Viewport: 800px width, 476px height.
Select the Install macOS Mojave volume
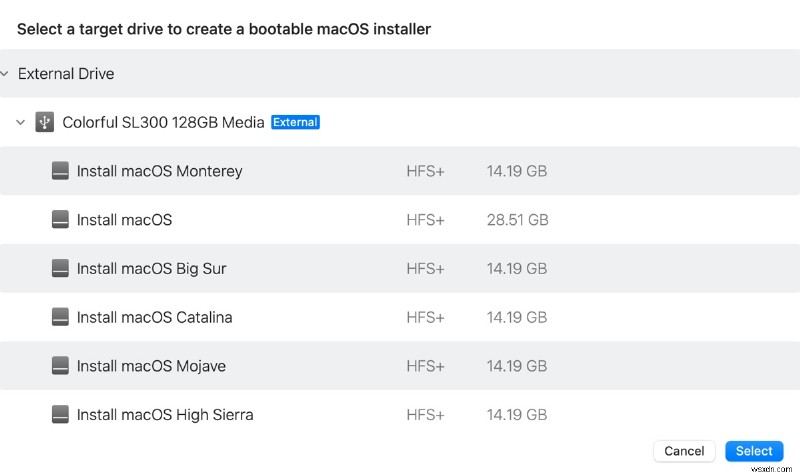coord(400,366)
